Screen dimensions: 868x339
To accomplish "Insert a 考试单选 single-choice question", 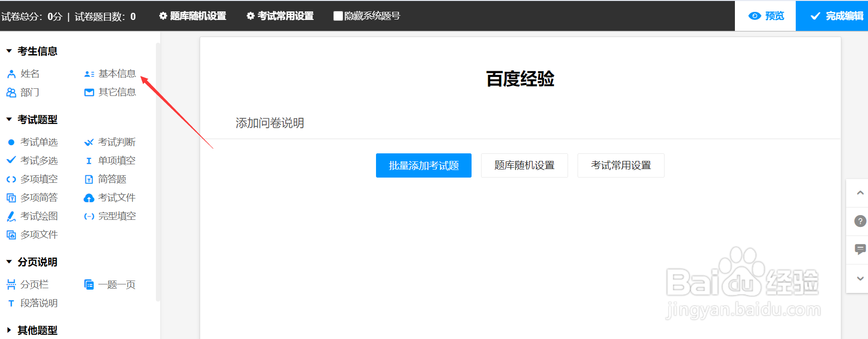I will coord(32,142).
